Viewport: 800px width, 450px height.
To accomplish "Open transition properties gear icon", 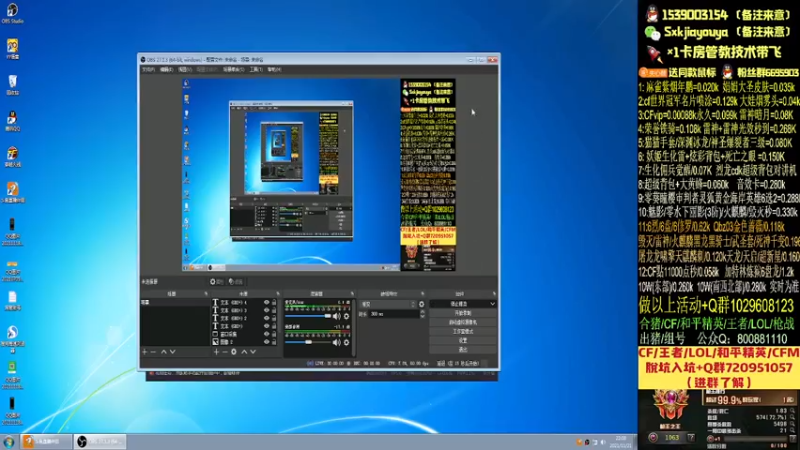I will click(x=421, y=304).
